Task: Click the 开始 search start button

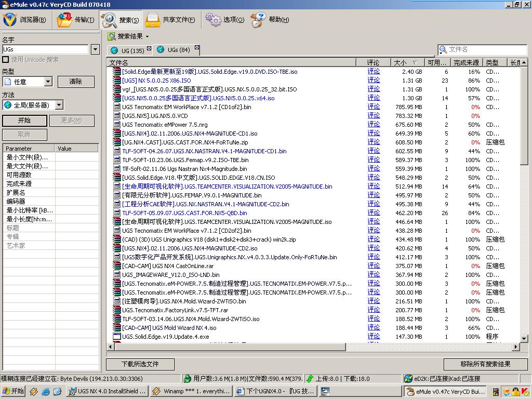Action: coord(24,121)
